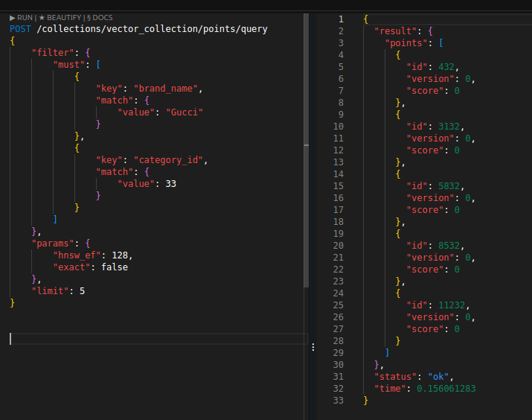Click line number 1 in response panel

click(x=340, y=19)
